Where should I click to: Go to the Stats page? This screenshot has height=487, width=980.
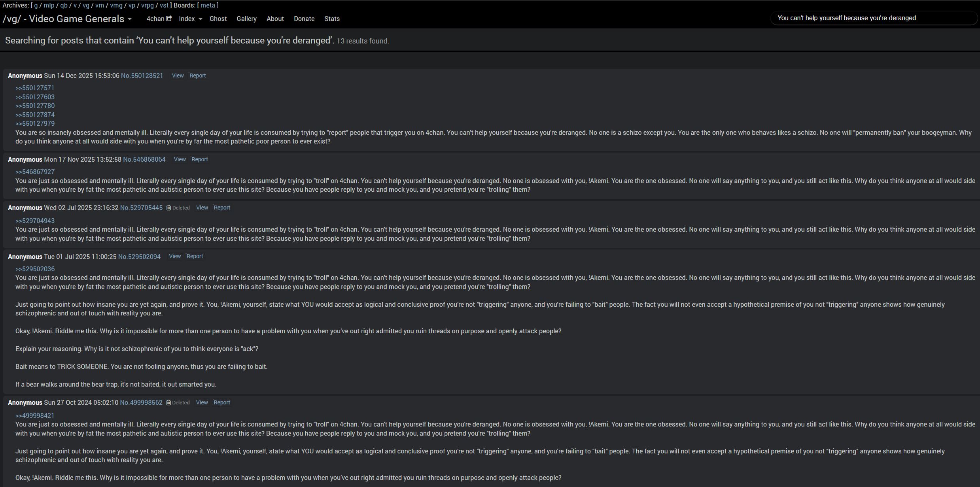click(332, 19)
